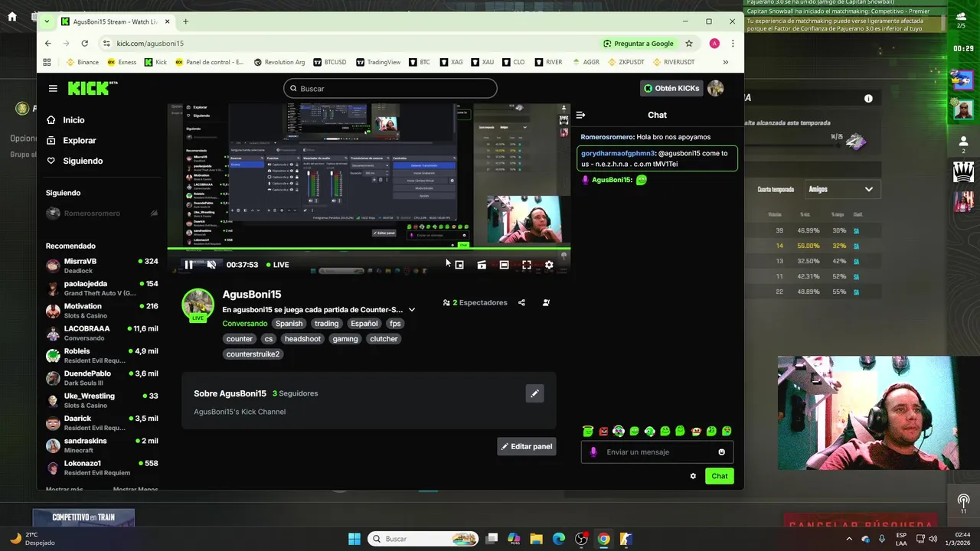Share the AgusBoni15 stream

(521, 302)
